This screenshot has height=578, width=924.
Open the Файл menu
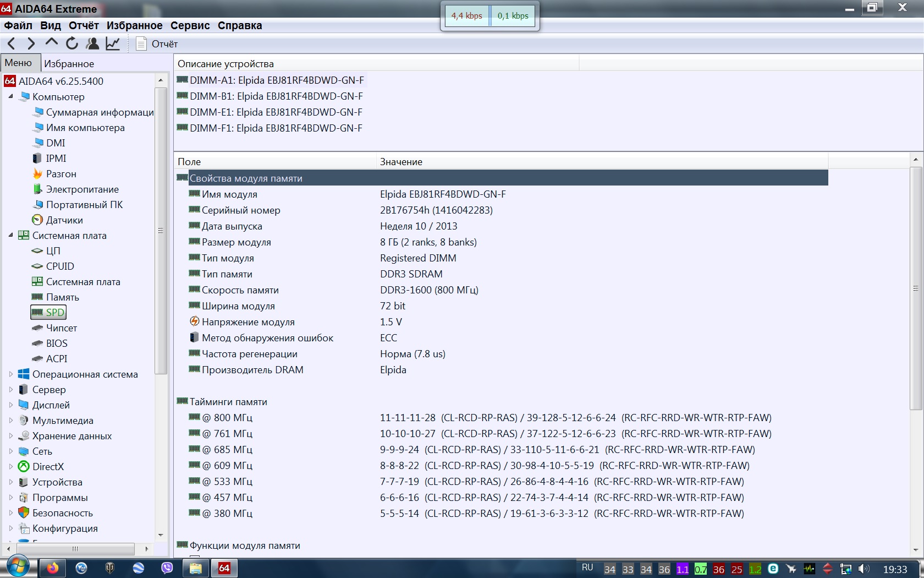coord(18,25)
